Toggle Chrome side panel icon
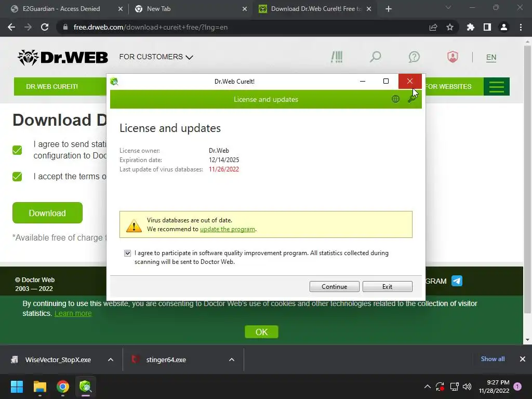Image resolution: width=532 pixels, height=399 pixels. click(x=487, y=27)
